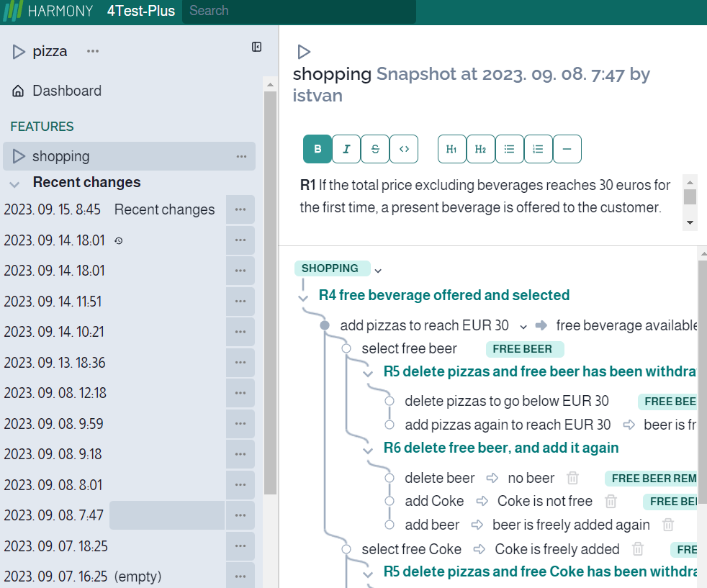
Task: Click description box scrollbar thumb
Action: [690, 197]
